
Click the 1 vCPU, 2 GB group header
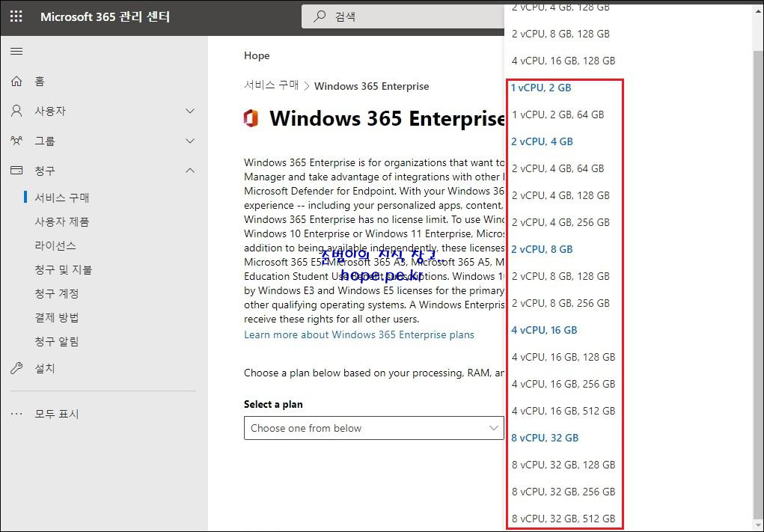541,88
